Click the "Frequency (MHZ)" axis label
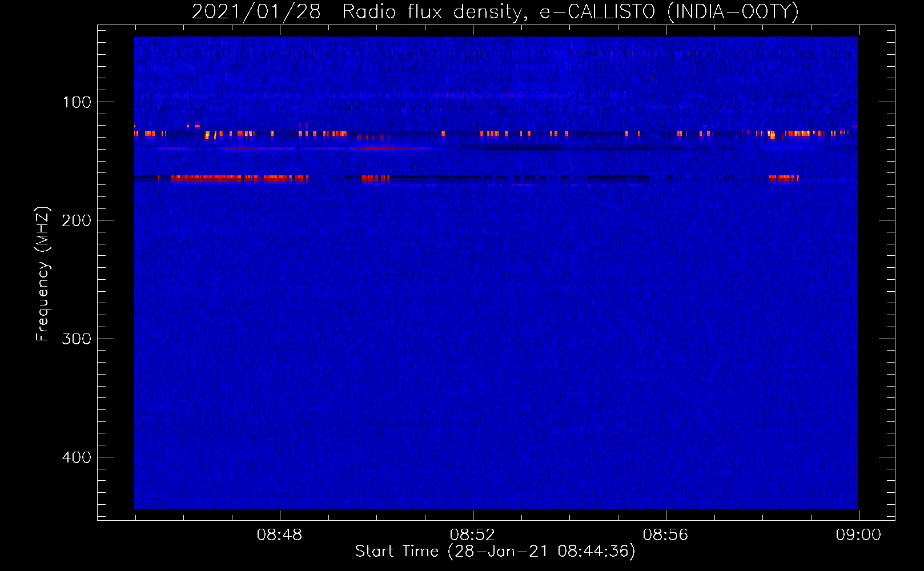The image size is (924, 571). (43, 274)
